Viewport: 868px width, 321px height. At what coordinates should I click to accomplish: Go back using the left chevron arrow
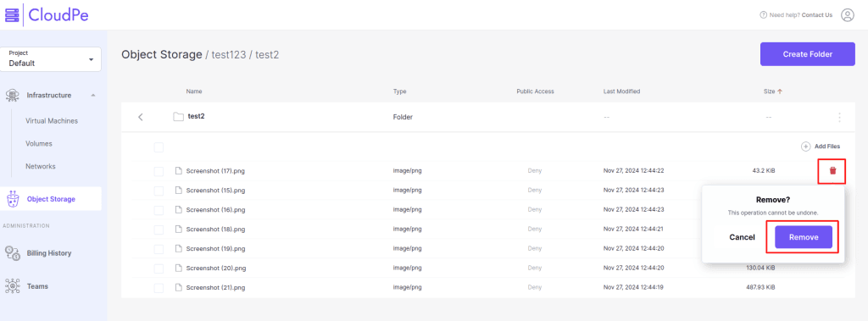click(141, 117)
